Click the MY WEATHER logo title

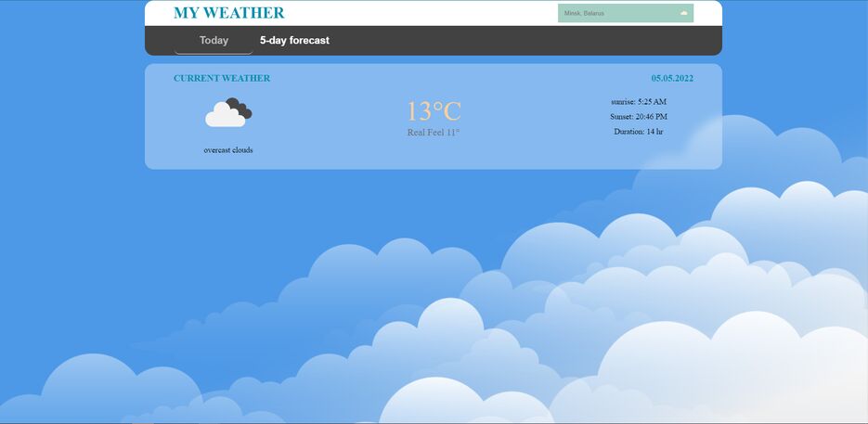click(x=228, y=13)
